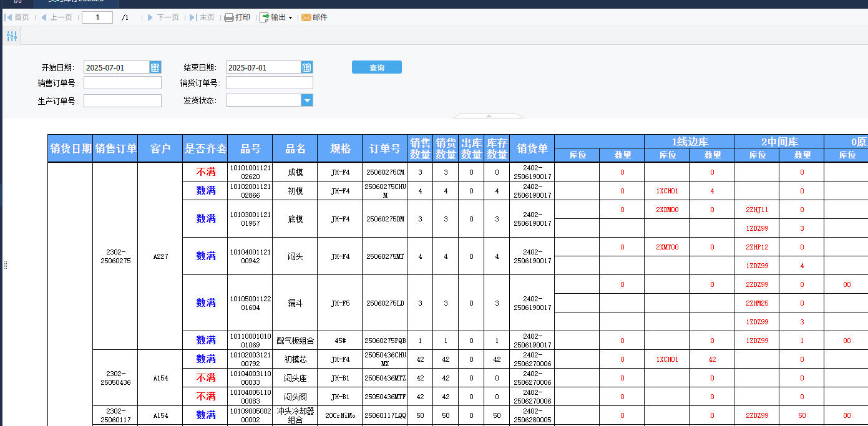Click order number 25050436MTZ

pos(385,378)
